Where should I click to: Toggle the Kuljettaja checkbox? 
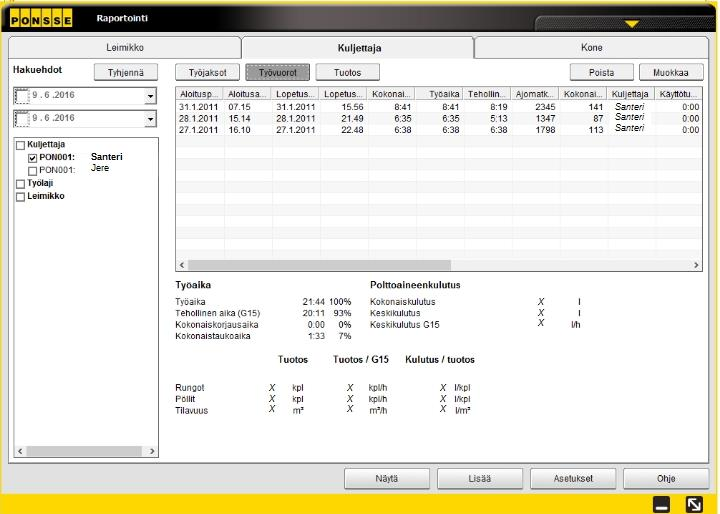[x=21, y=146]
